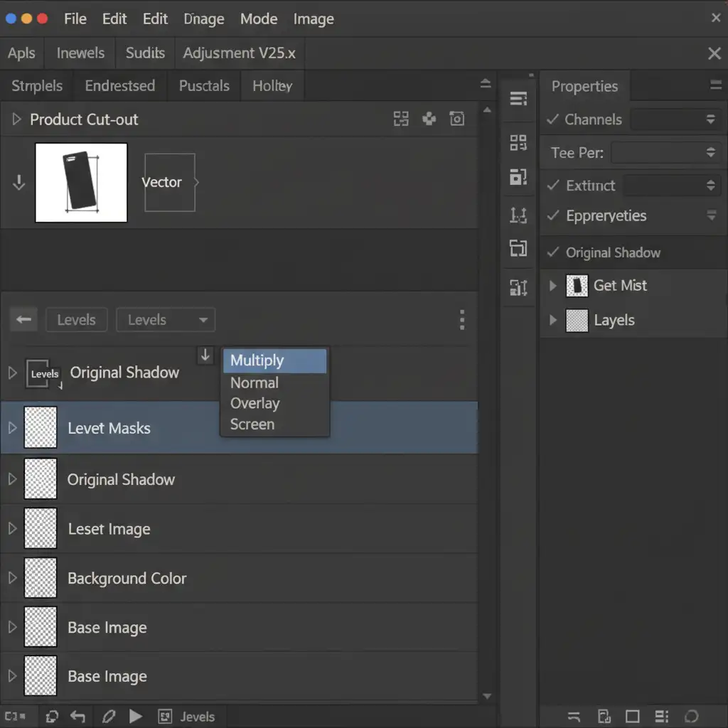This screenshot has height=728, width=728.
Task: Switch to the Puscłals tab
Action: 204,86
